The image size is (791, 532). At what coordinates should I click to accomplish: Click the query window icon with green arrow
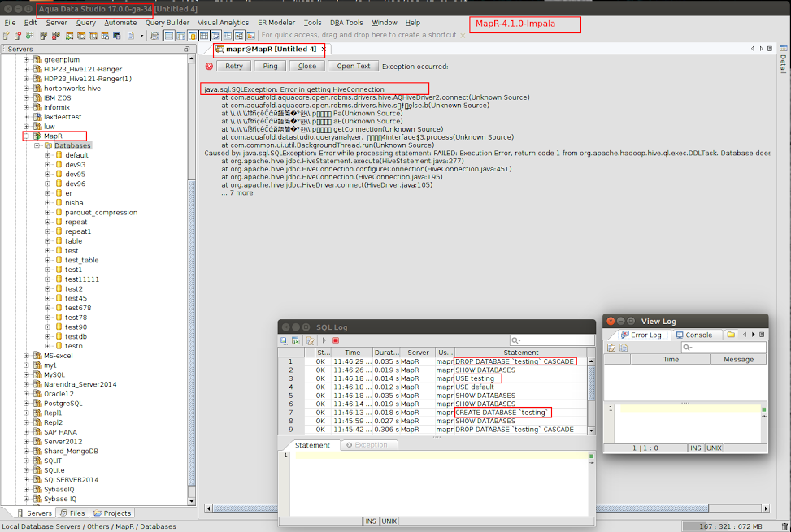click(70, 36)
